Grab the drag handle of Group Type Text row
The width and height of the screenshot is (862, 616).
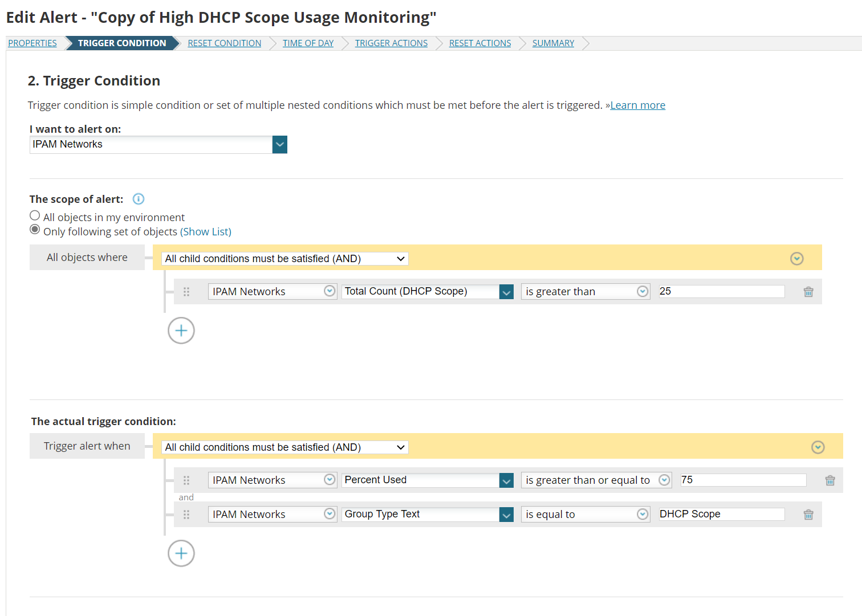coord(186,515)
